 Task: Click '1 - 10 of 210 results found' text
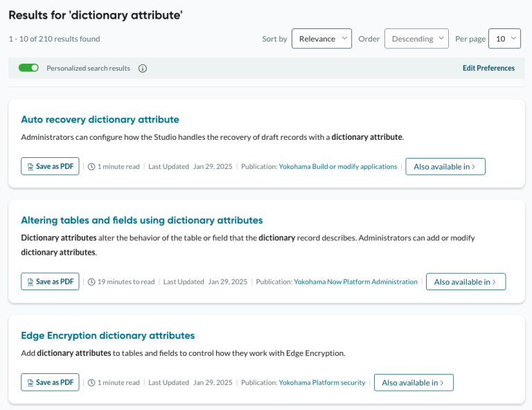(54, 39)
